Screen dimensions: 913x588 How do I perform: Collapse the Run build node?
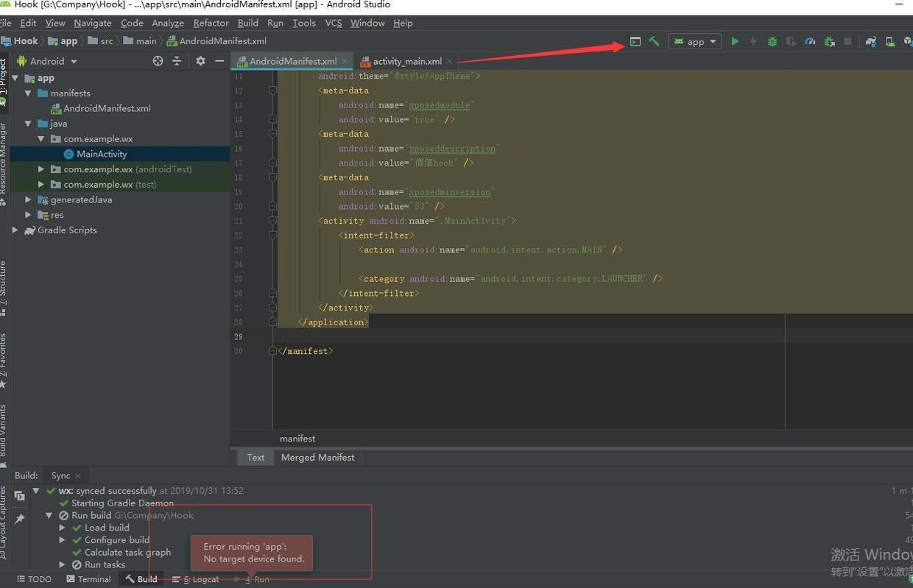[x=49, y=516]
